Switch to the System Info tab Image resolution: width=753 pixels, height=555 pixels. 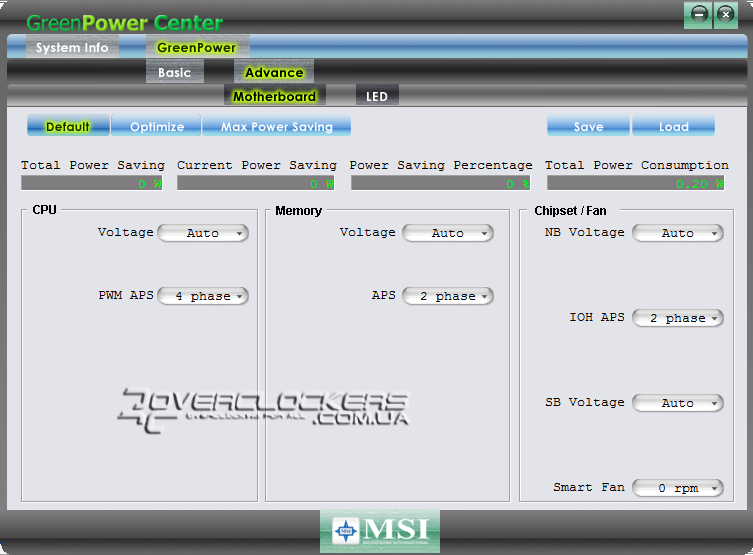point(72,48)
